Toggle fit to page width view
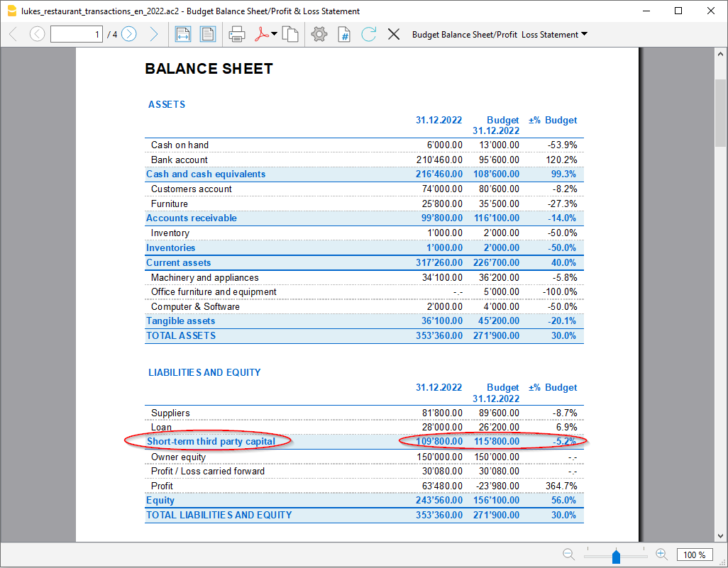Screen dimensions: 728x568 (x=183, y=34)
